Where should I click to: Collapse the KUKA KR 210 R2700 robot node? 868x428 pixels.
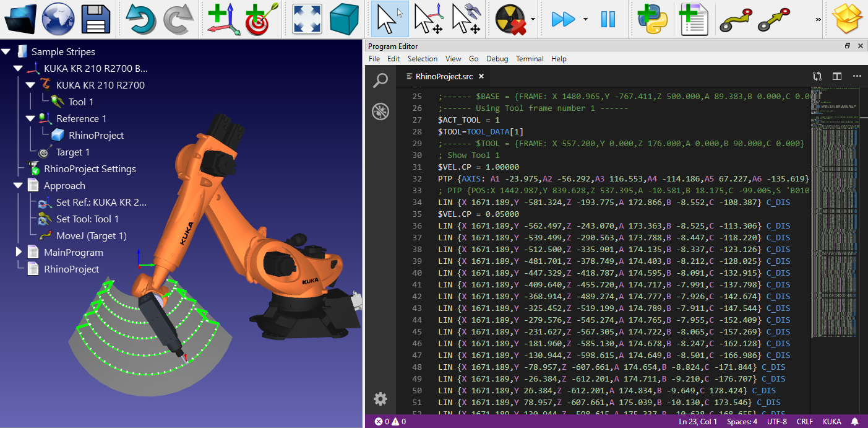pyautogui.click(x=30, y=85)
